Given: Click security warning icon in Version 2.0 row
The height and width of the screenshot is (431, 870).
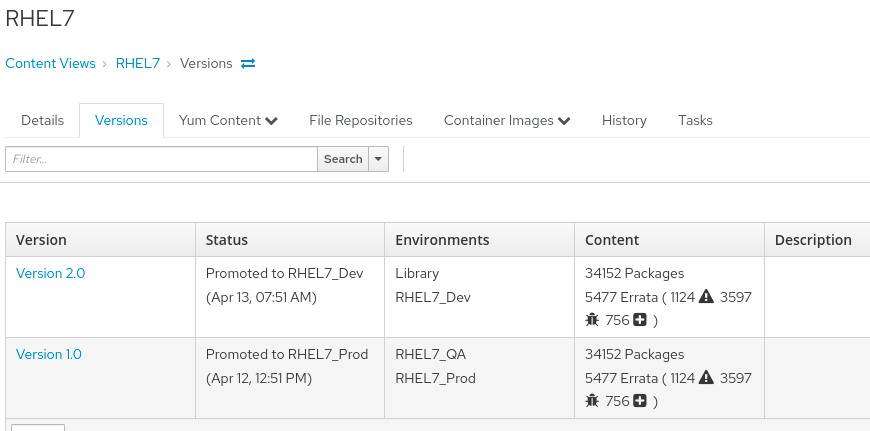Looking at the screenshot, I should point(706,297).
